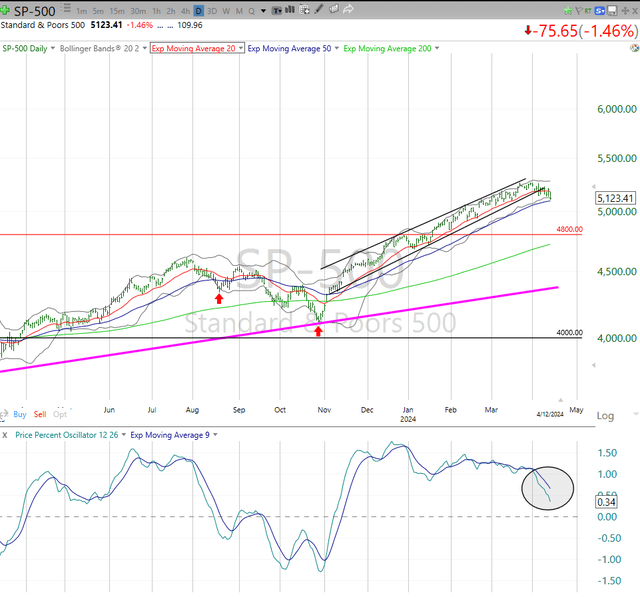
Task: Select the D daily timeframe
Action: (x=199, y=11)
